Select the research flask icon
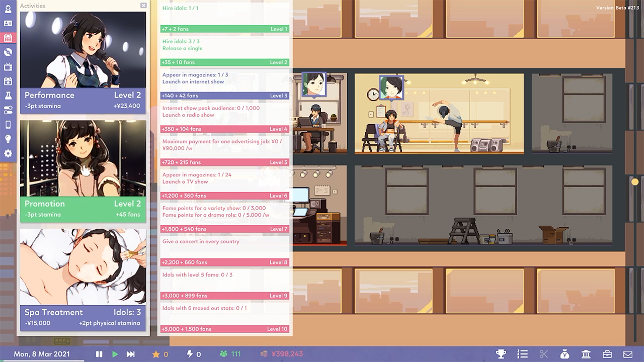The image size is (644, 362). click(8, 96)
